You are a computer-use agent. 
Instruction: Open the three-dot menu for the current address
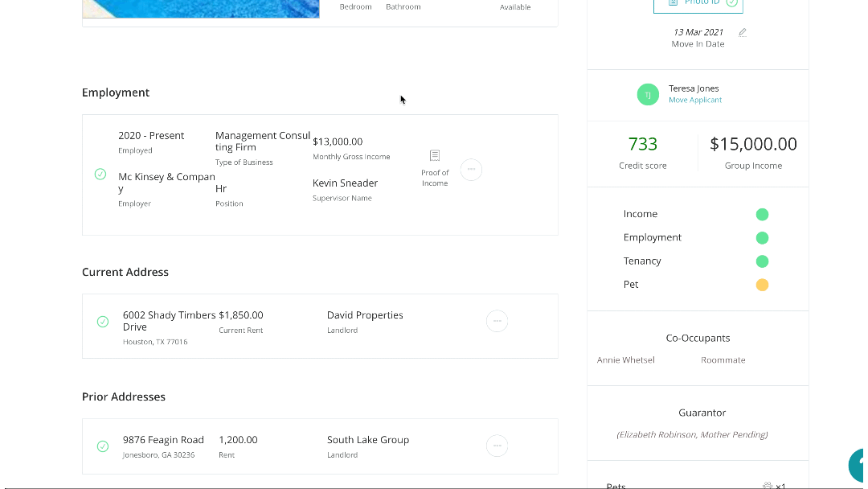pos(497,321)
